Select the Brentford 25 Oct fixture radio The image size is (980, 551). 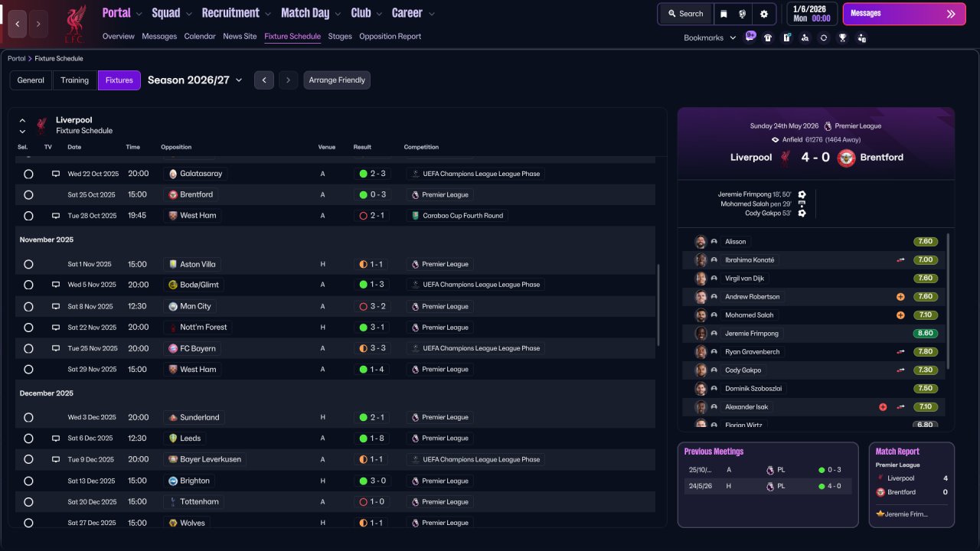pos(28,195)
